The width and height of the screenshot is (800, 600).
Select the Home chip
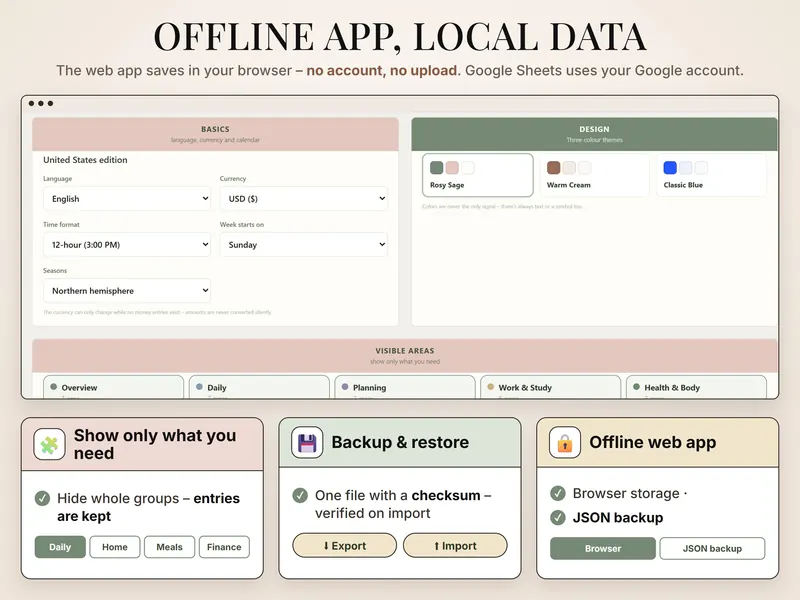click(115, 547)
